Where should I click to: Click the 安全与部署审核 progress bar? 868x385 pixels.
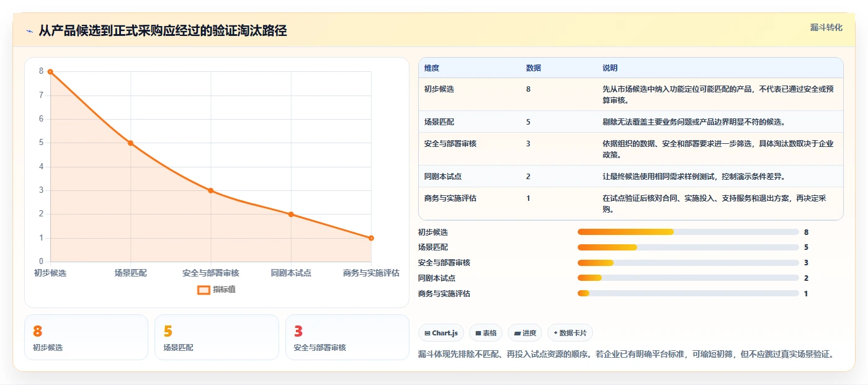[x=688, y=263]
